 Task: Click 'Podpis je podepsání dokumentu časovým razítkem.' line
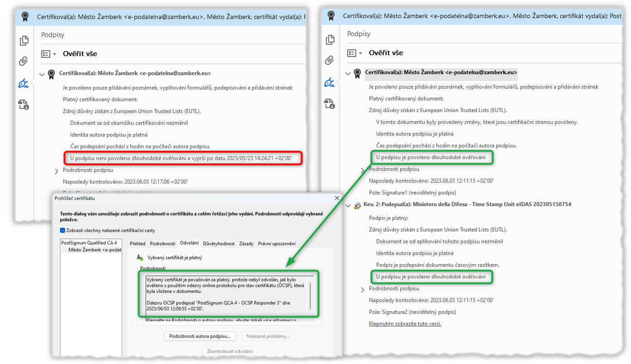(438, 265)
